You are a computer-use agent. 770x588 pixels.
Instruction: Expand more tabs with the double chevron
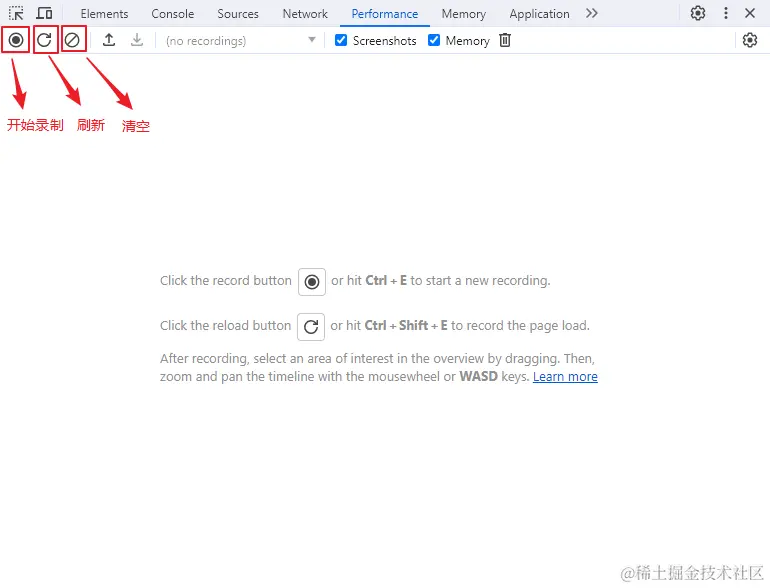(x=592, y=13)
